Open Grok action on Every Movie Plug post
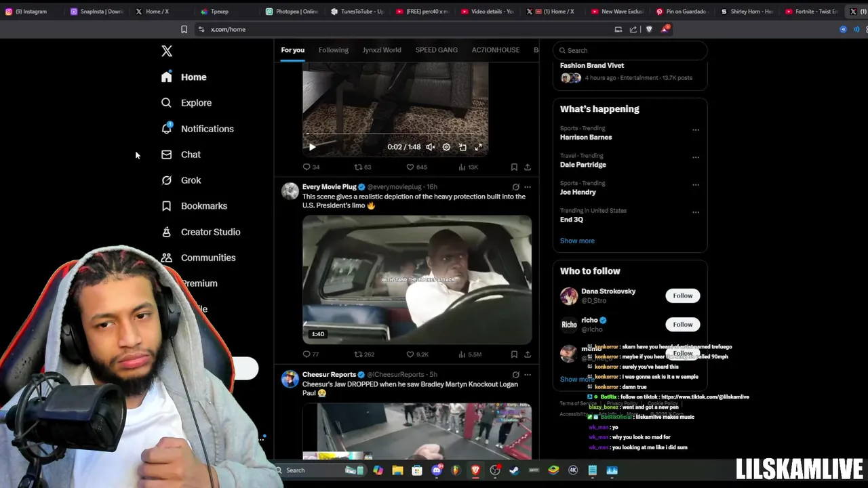868x488 pixels. 515,187
